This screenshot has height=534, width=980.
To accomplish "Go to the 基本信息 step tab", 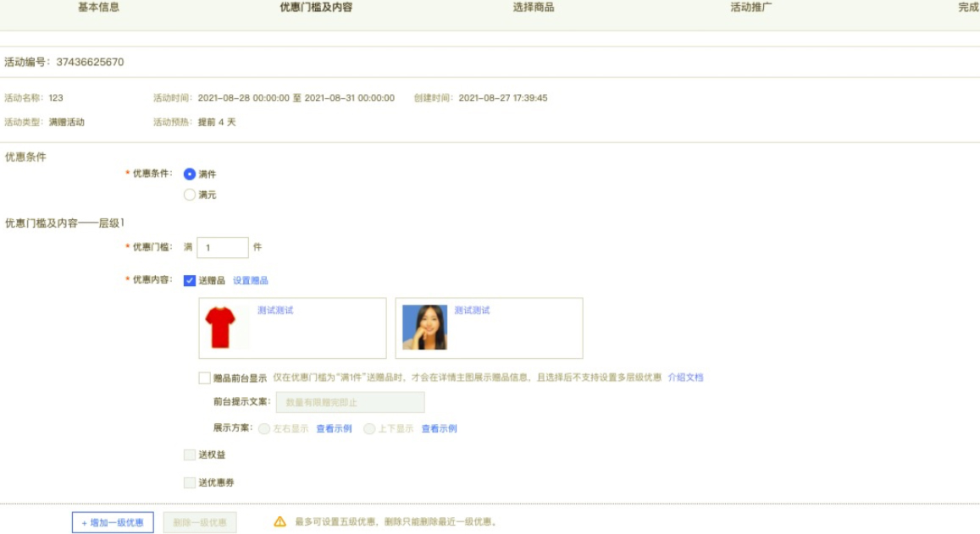I will coord(98,8).
